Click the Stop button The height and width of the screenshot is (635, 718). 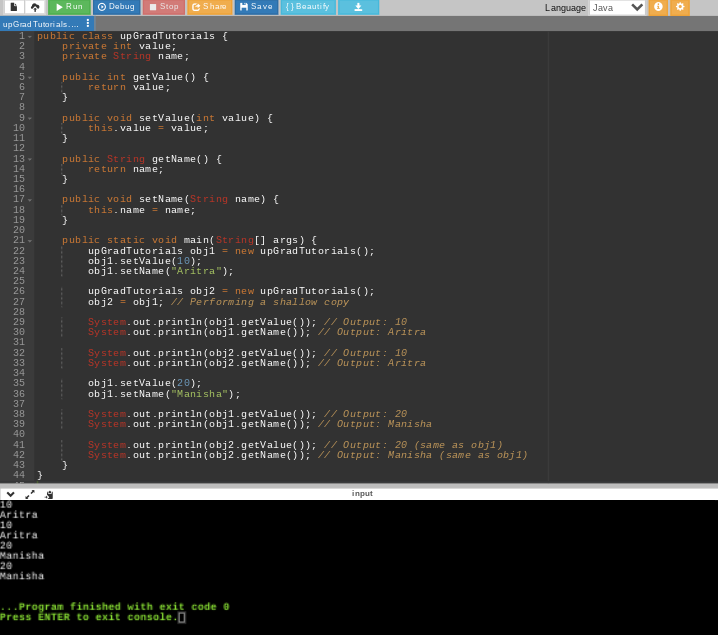tap(163, 7)
